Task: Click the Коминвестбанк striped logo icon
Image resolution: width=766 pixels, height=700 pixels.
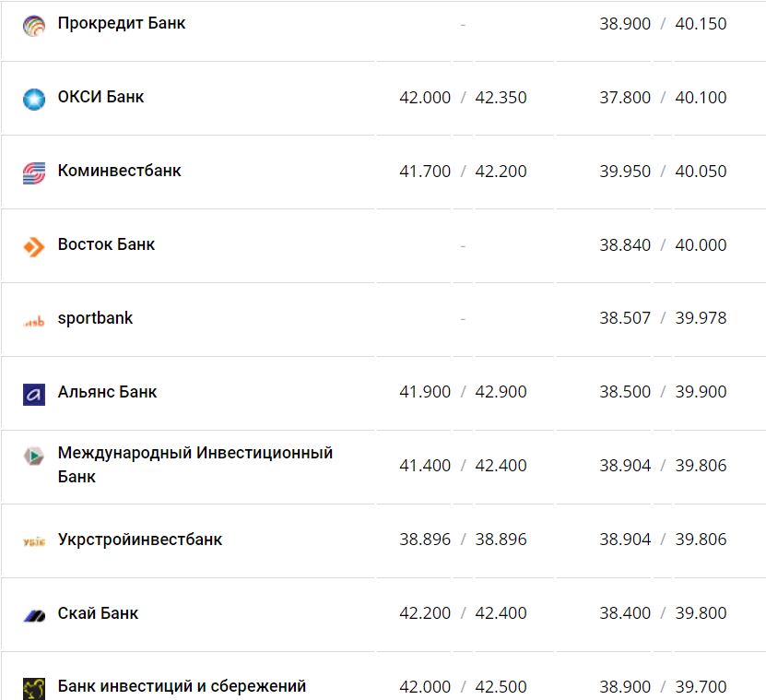Action: [x=34, y=172]
